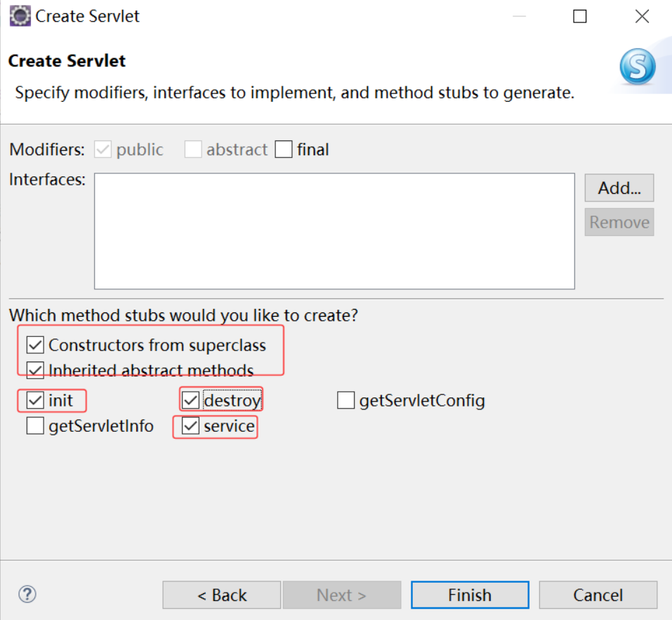Screen dimensions: 672x620
Task: Click Add... to add an interface
Action: tap(619, 187)
